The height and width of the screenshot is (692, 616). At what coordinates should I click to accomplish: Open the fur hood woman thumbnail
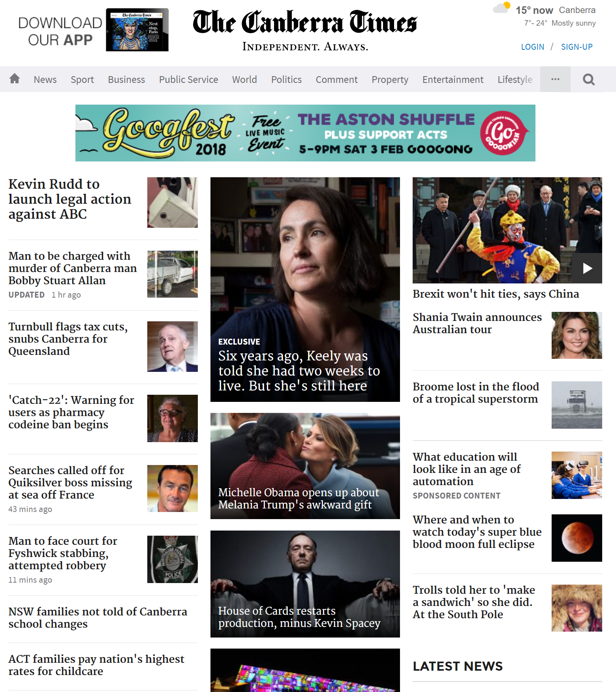pos(577,608)
